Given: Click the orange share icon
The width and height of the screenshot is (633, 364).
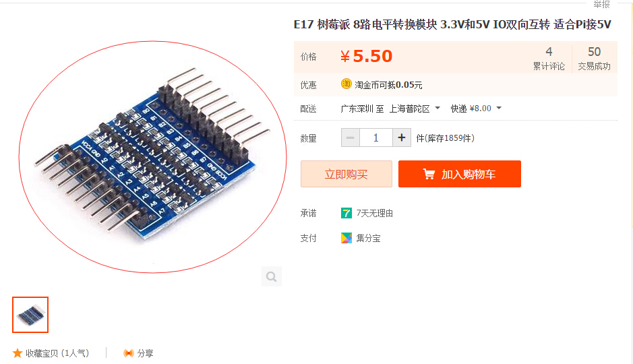Looking at the screenshot, I should tap(128, 353).
